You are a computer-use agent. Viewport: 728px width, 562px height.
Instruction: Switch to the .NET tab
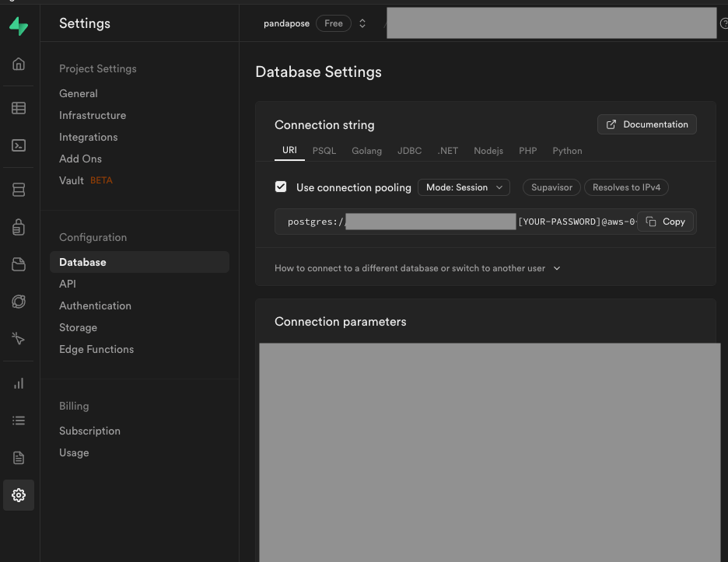coord(447,151)
